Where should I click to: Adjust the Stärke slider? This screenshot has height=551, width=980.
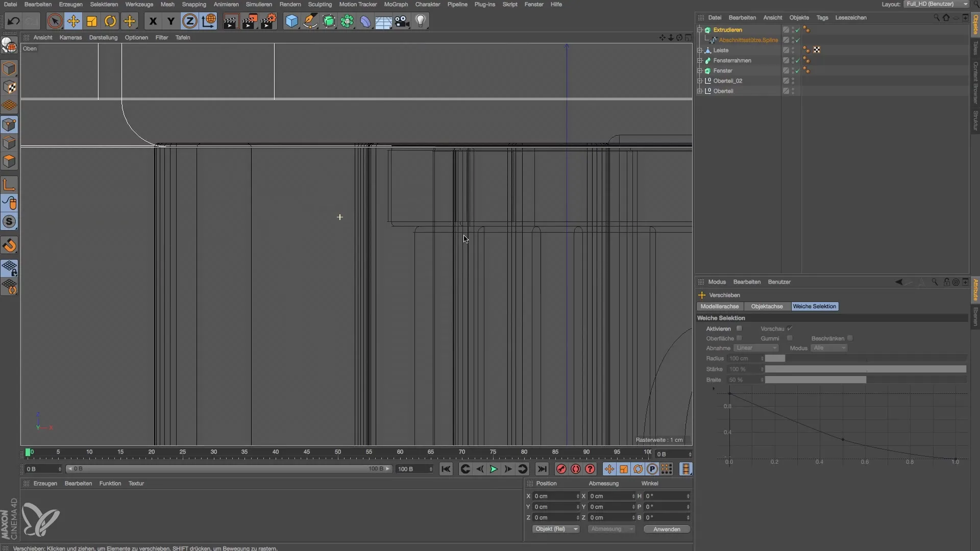click(x=866, y=369)
